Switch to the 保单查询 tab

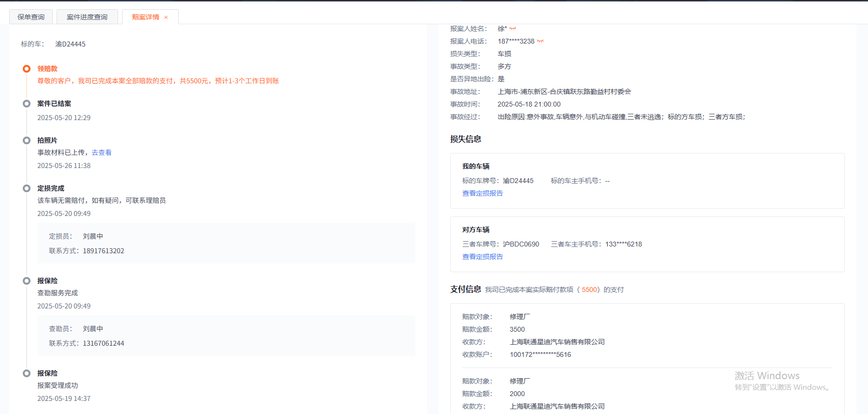(31, 17)
